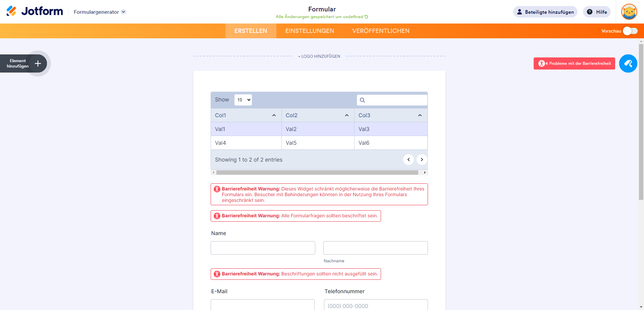Open the user avatar profile menu

tap(629, 12)
